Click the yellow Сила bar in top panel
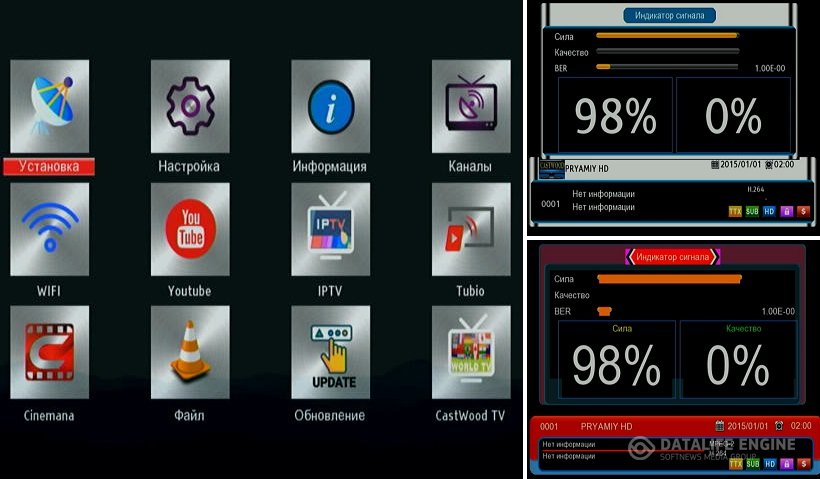The height and width of the screenshot is (479, 820). 667,36
